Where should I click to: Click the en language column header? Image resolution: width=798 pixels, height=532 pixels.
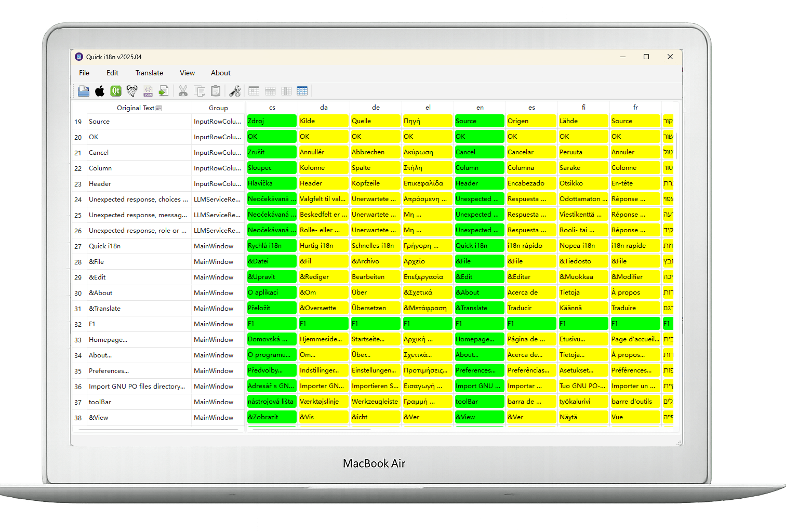tap(480, 108)
